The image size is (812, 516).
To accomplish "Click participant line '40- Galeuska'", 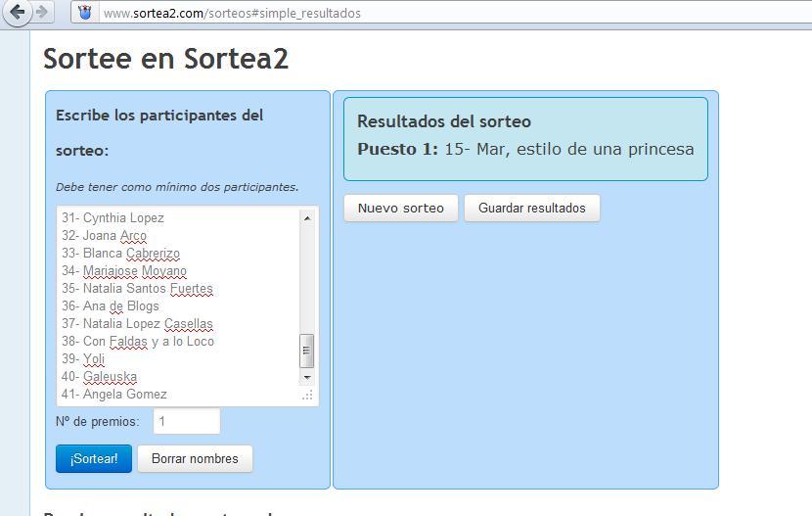I will [100, 377].
